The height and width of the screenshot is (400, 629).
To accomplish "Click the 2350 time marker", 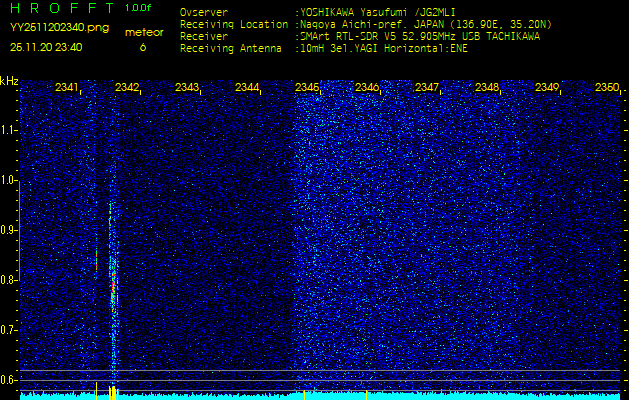I will 607,87.
